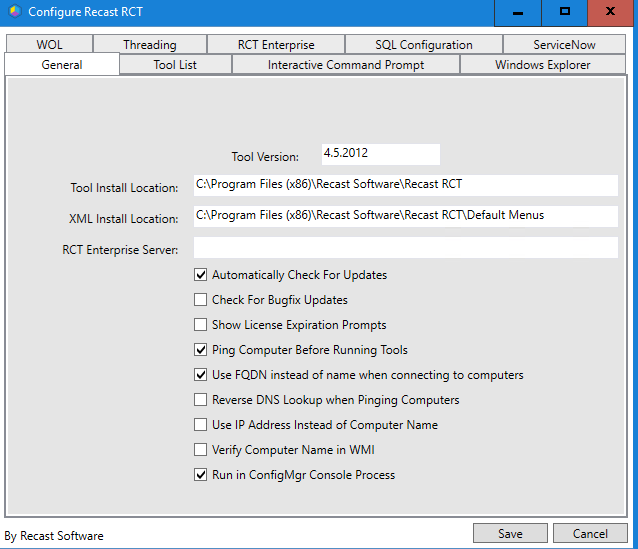638x549 pixels.
Task: Enable Reverse DNS Lookup when Pinging Computers
Action: [200, 400]
